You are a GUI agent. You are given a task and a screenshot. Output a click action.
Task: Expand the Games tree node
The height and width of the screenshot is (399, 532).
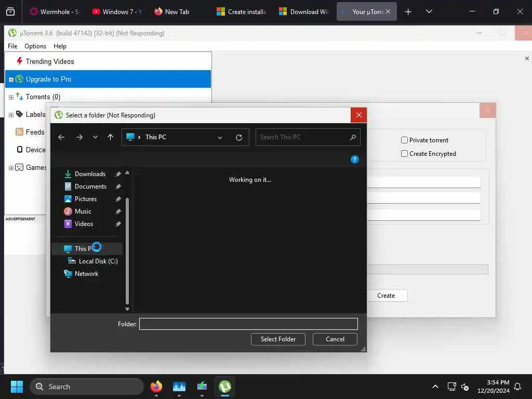pyautogui.click(x=11, y=168)
